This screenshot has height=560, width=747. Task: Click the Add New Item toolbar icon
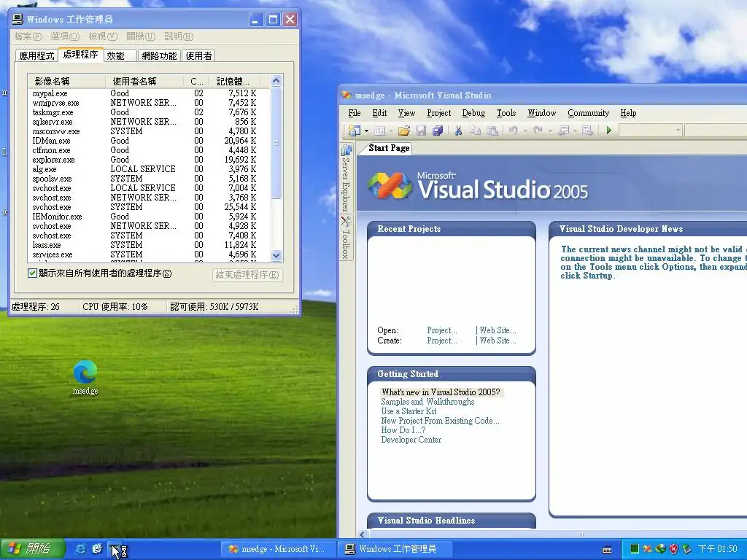pos(380,131)
